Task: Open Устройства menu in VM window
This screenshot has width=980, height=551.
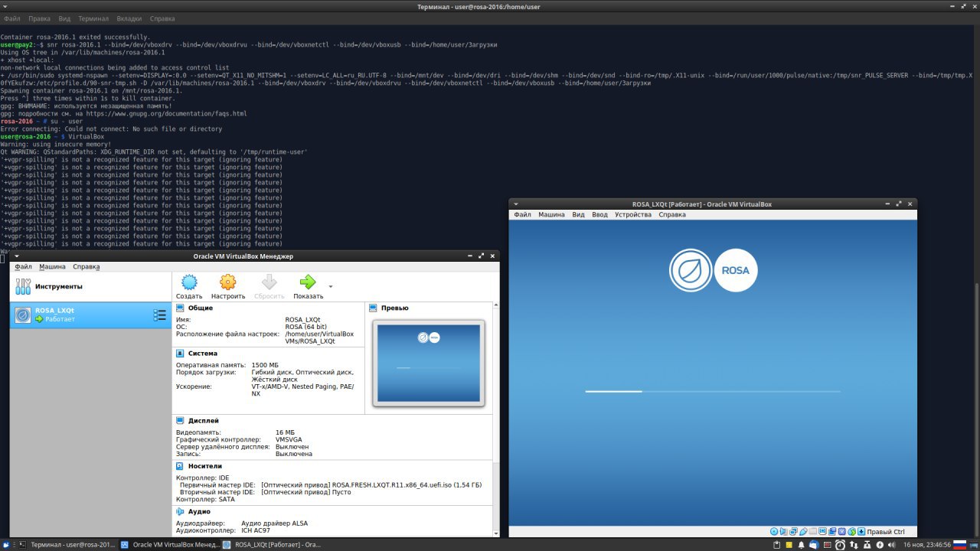Action: pyautogui.click(x=633, y=215)
